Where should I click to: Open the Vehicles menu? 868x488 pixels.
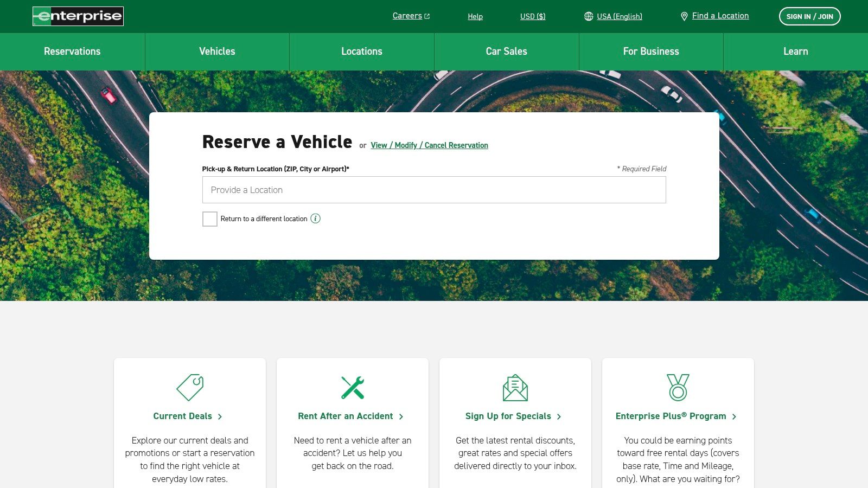pos(217,52)
